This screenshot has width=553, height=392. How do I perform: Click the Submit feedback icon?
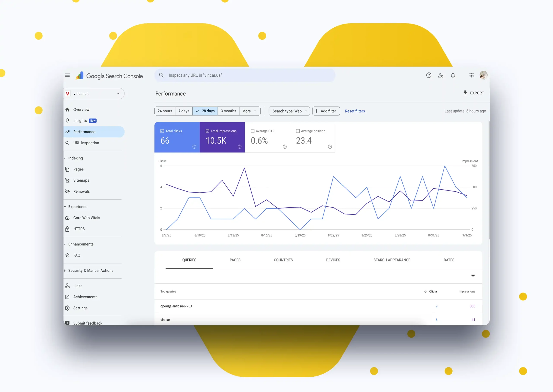67,323
